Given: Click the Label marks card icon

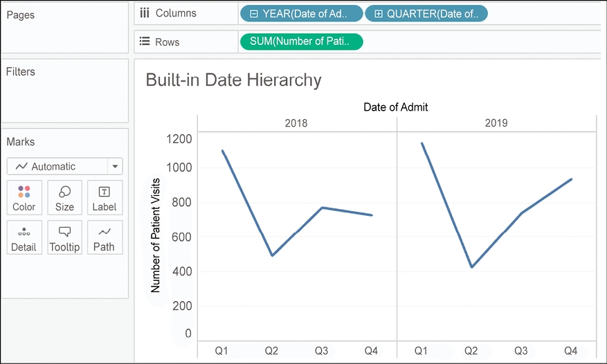Looking at the screenshot, I should pos(104,197).
